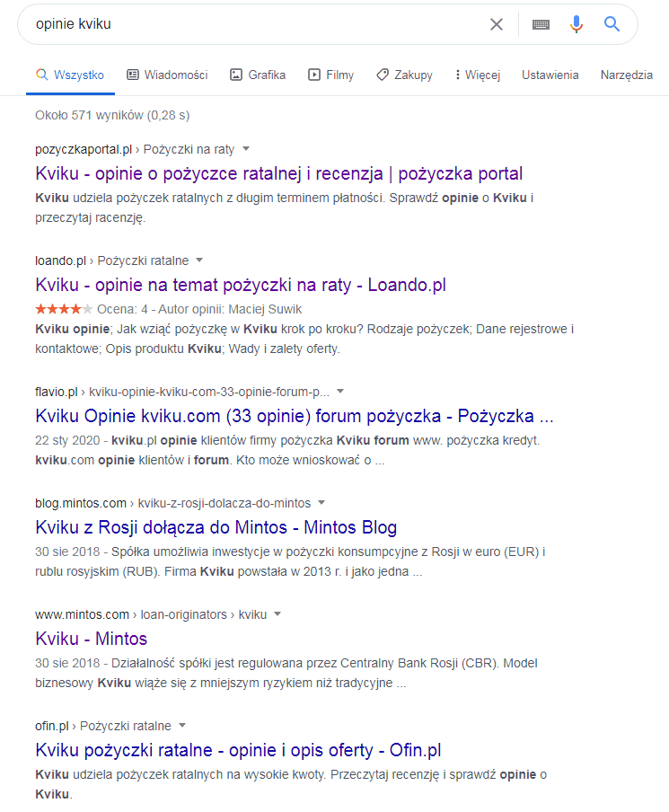
Task: Expand dropdown arrow next to www.mintos.com URL
Action: [277, 614]
